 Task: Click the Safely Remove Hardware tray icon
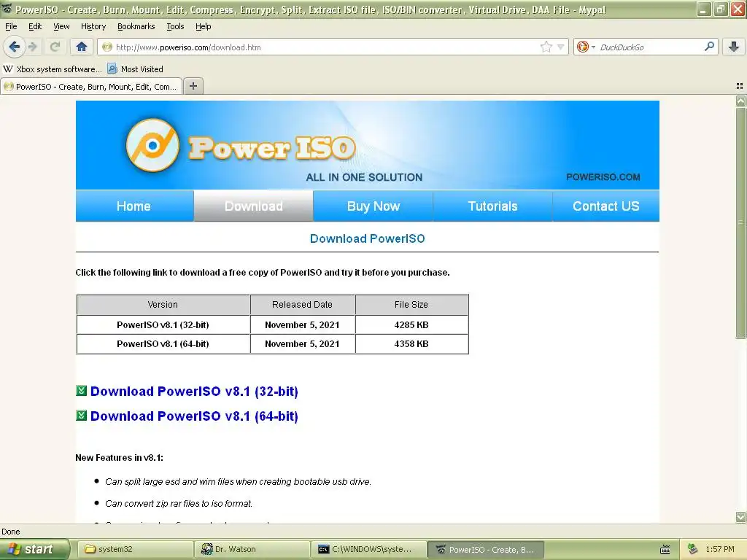point(692,550)
